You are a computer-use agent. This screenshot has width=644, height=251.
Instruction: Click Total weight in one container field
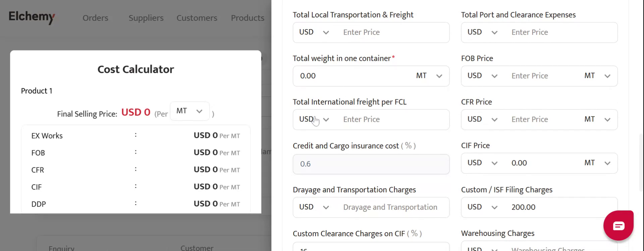click(x=352, y=76)
